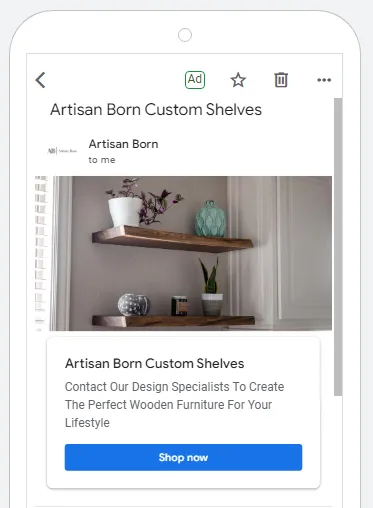Click the snake plant on lower shelf
The width and height of the screenshot is (373, 508).
(211, 287)
